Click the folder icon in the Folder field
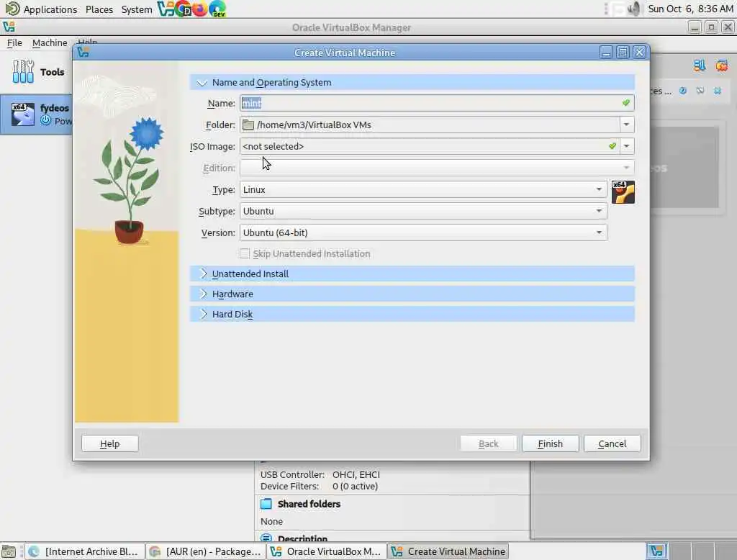The width and height of the screenshot is (737, 560). coord(248,125)
